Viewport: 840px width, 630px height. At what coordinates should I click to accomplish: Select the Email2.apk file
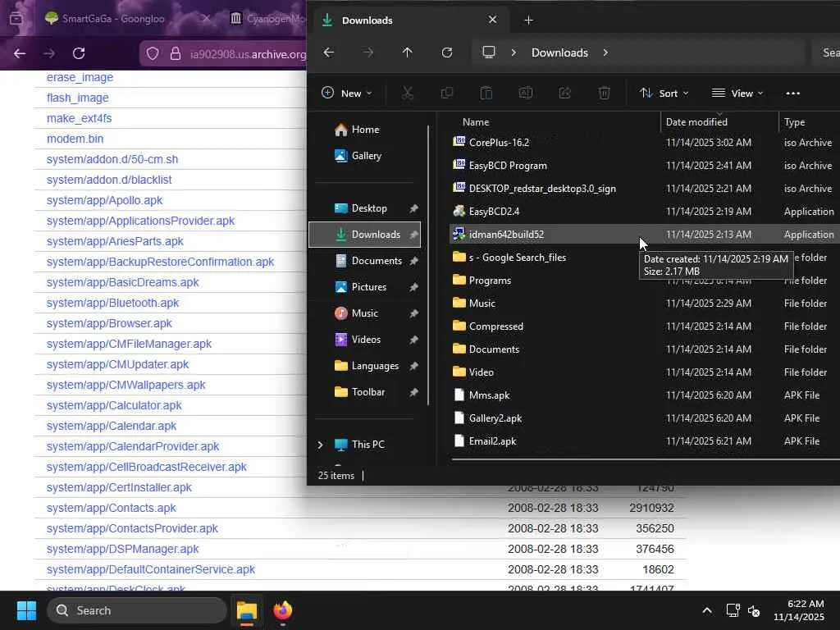pos(643,441)
